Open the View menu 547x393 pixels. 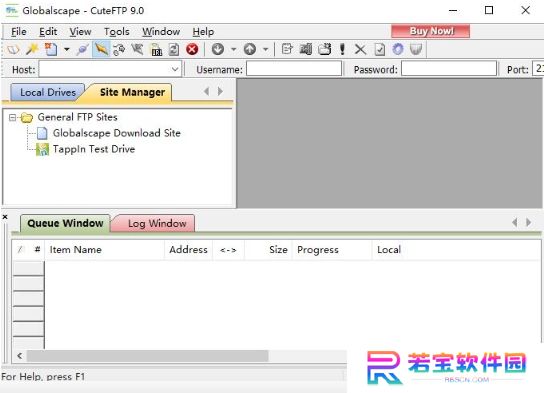80,32
